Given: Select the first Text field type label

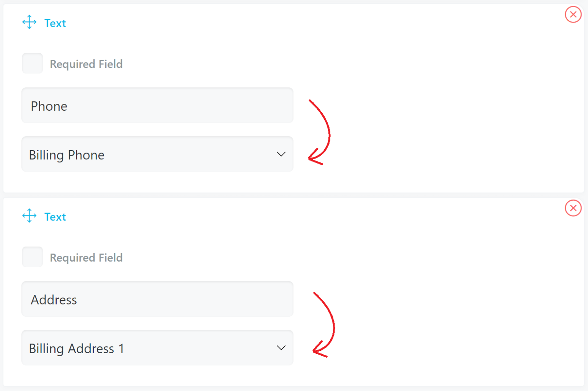Looking at the screenshot, I should coord(55,23).
